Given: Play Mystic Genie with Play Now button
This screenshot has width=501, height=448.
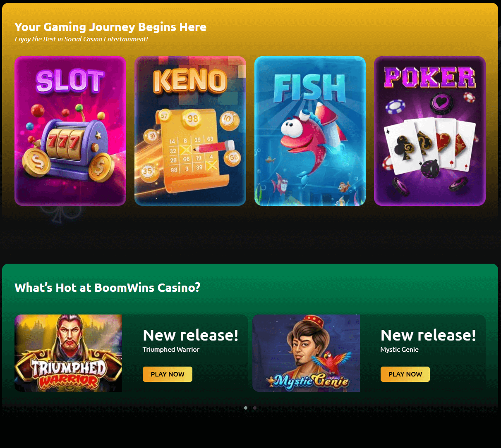Looking at the screenshot, I should point(405,374).
